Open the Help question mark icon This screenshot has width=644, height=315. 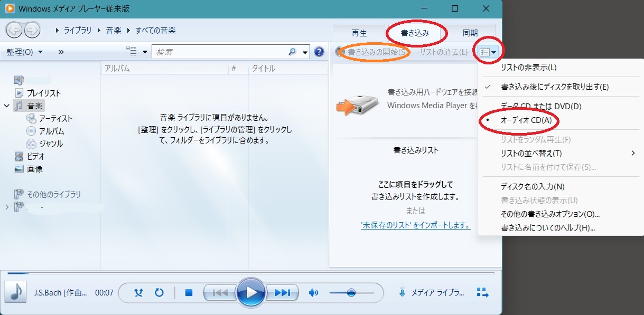(319, 52)
